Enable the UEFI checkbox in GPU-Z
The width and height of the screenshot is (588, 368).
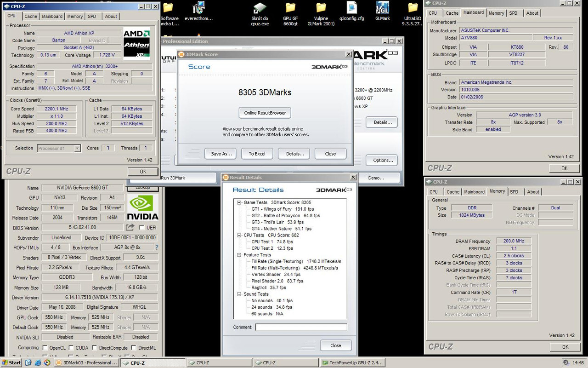pos(142,228)
